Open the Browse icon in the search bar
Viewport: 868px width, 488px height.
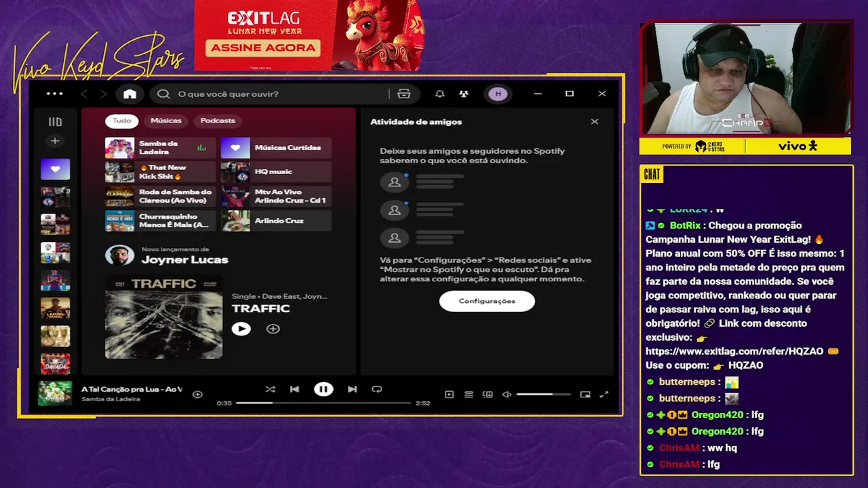[404, 94]
